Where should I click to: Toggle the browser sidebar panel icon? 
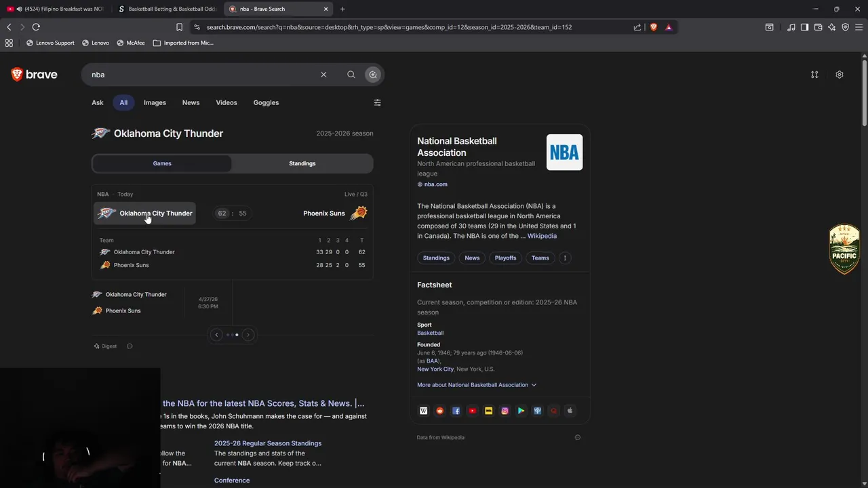click(804, 27)
